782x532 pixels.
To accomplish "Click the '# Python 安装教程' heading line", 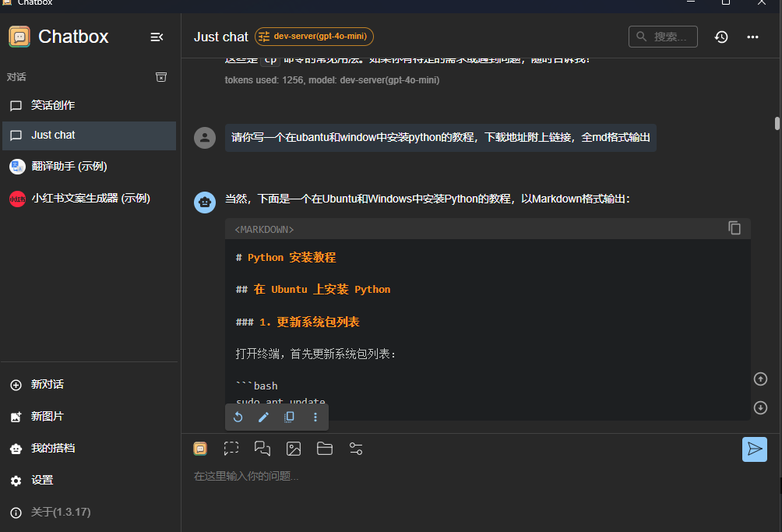I will (x=286, y=258).
